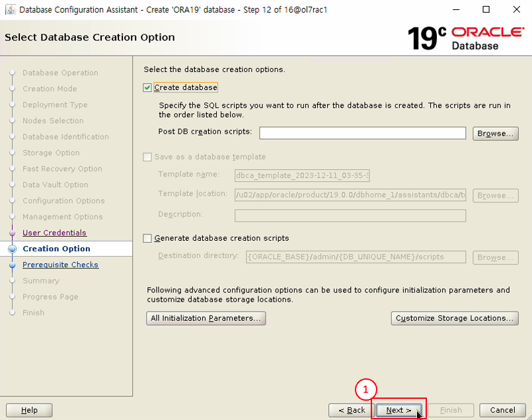
Task: Click Fast Recovery Option in step list
Action: [62, 169]
